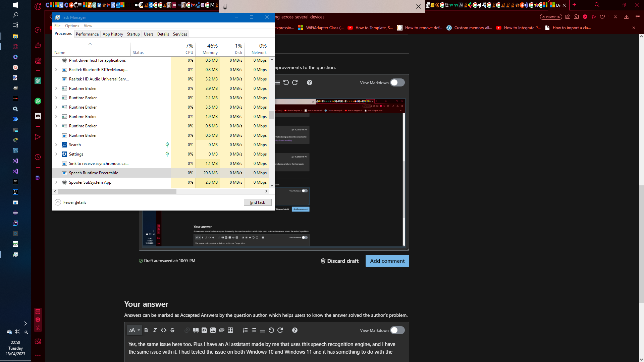Open the Options menu in Task Manager
Viewport: 644px width, 362px height.
pyautogui.click(x=72, y=26)
